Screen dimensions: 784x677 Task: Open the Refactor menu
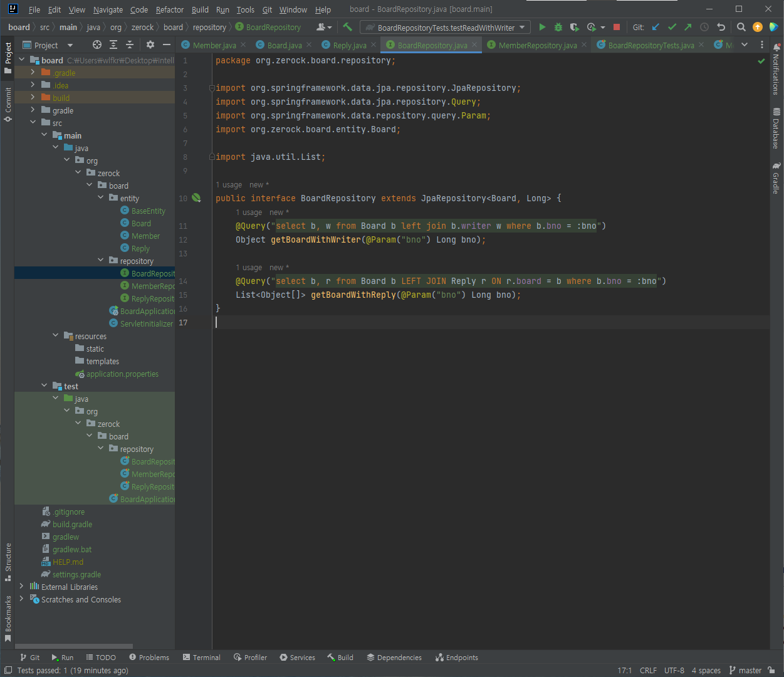tap(170, 9)
